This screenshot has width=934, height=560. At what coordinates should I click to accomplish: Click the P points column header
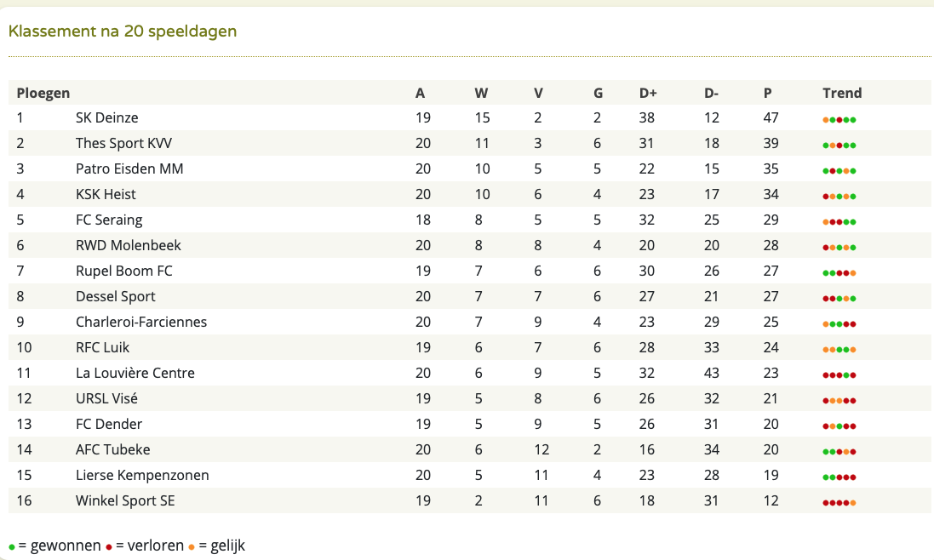pyautogui.click(x=768, y=93)
